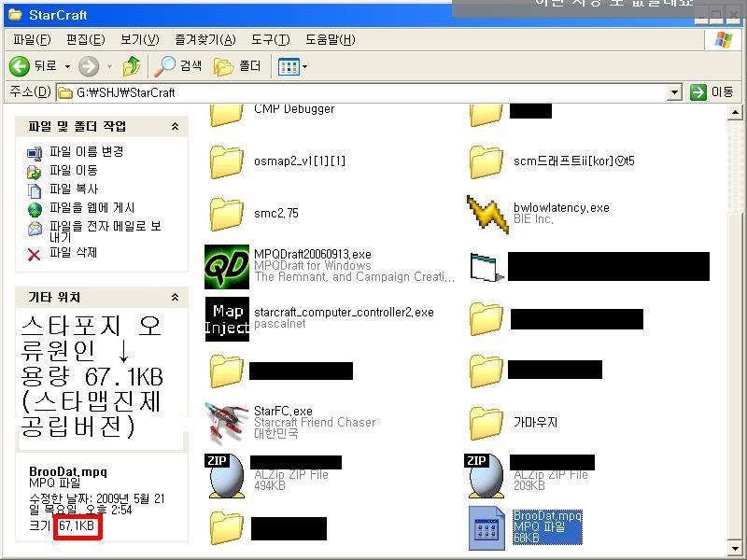Click the MPQDraft20060913.exe file name
747x560 pixels.
(313, 254)
